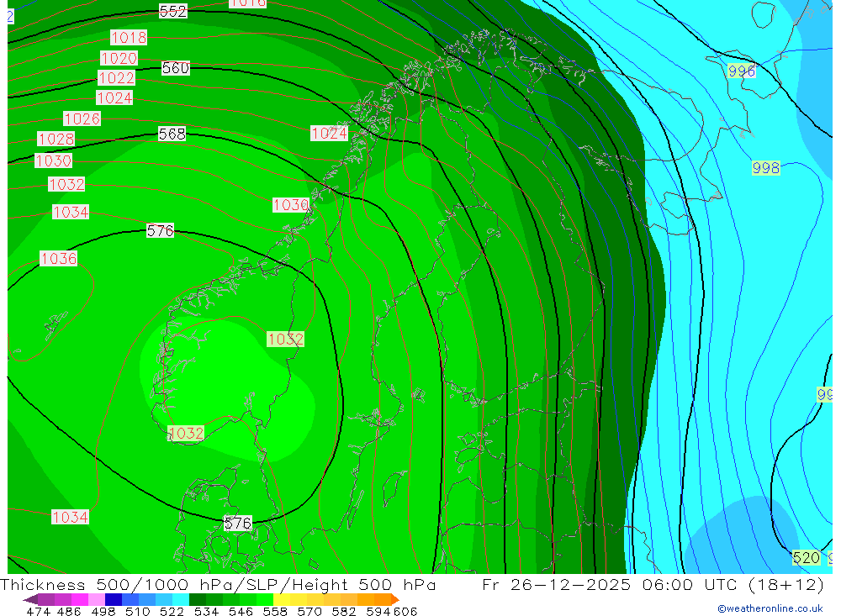Click the 534 legend value
Viewport: 841px width, 616px height.
point(206,611)
